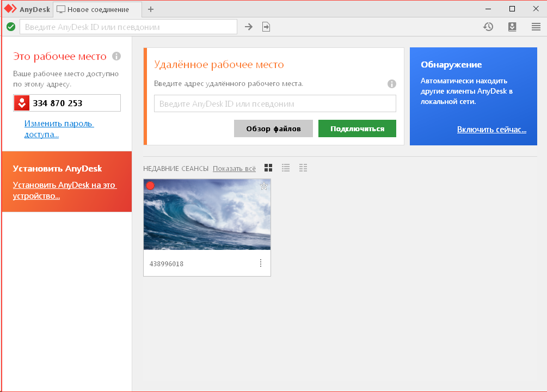Click the НЕДАВНИЕ СЕАНСЫ label
The width and height of the screenshot is (547, 392).
tap(176, 169)
